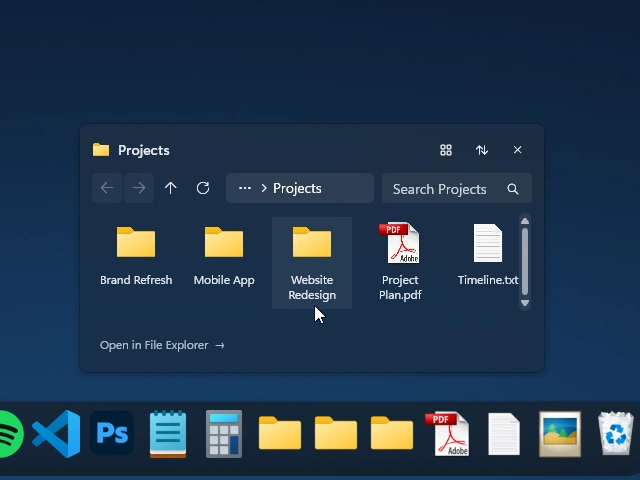Open the sort order options
Viewport: 640px width, 480px height.
click(x=482, y=150)
